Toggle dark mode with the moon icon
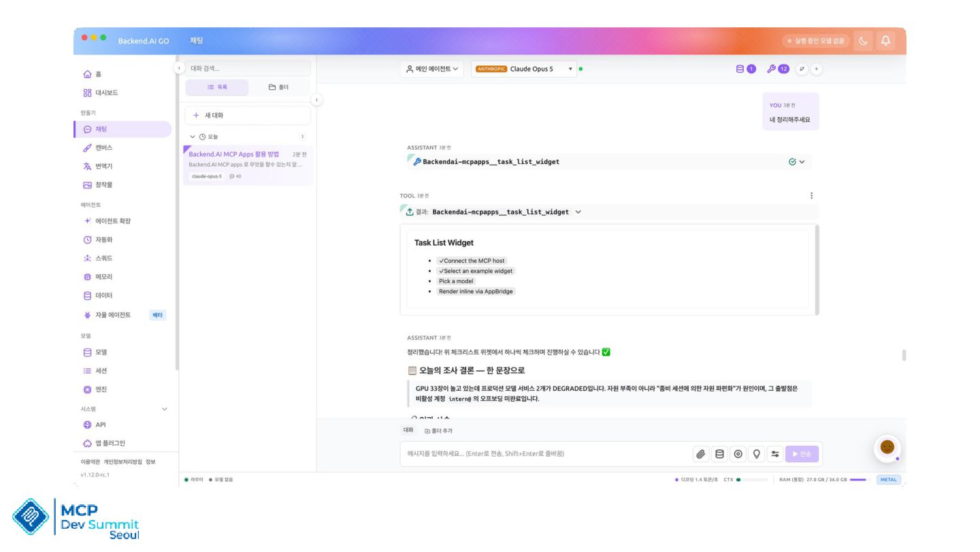This screenshot has height=552, width=980. (864, 41)
